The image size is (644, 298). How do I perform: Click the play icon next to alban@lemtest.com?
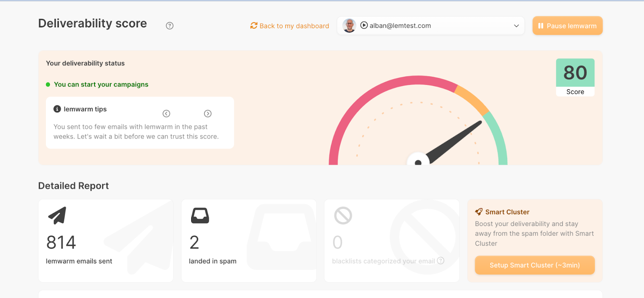[x=364, y=25]
